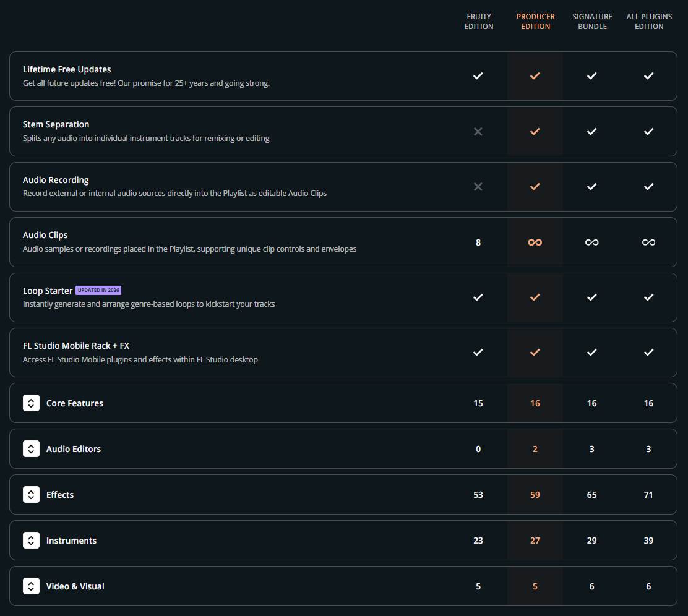The height and width of the screenshot is (616, 688).
Task: Click the 'Stem Separation' title
Action: [56, 124]
